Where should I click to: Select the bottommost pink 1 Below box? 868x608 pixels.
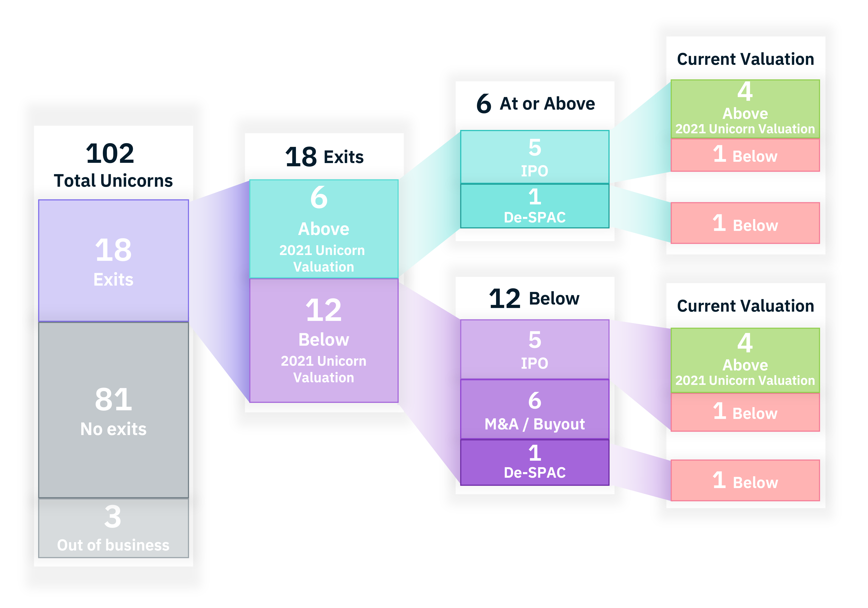point(745,480)
